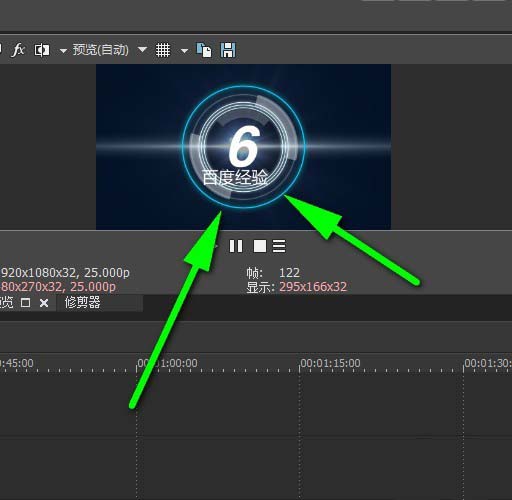This screenshot has width=512, height=500.
Task: Copy snapshot to clipboard icon
Action: point(204,50)
